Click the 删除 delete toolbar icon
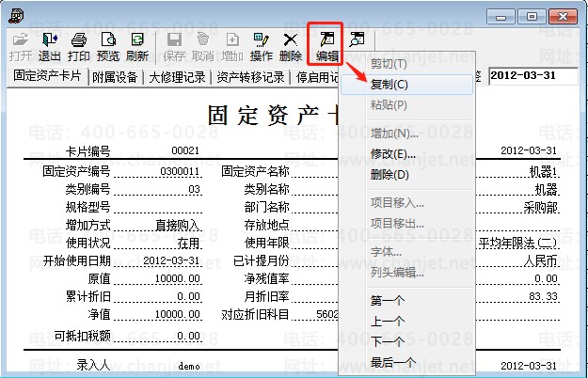Screen dimensions: 588x378 click(291, 47)
